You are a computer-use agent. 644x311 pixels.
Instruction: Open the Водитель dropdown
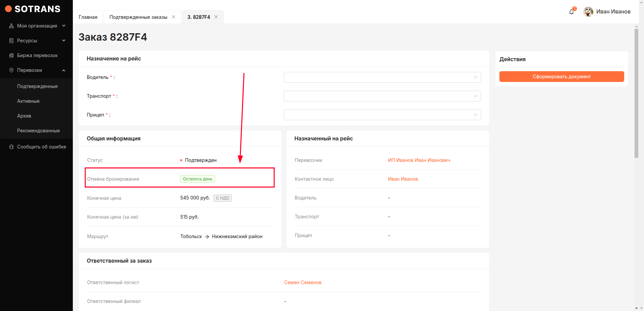click(x=382, y=77)
